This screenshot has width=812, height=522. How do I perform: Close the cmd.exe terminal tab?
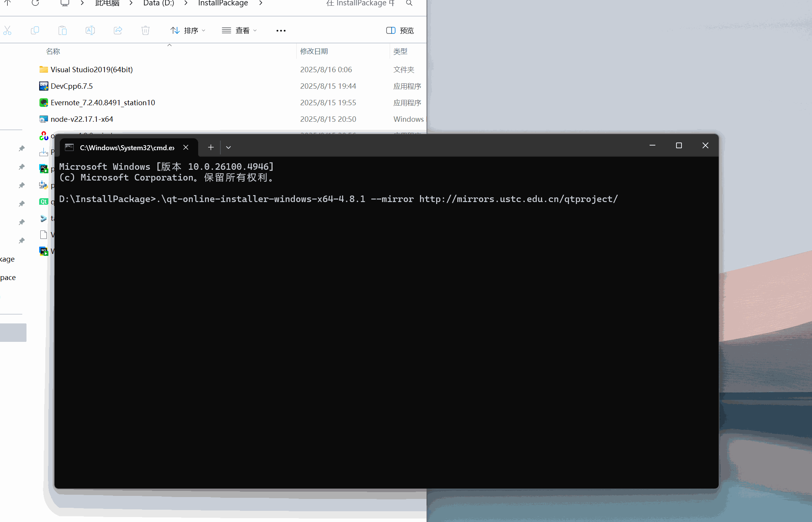[186, 147]
